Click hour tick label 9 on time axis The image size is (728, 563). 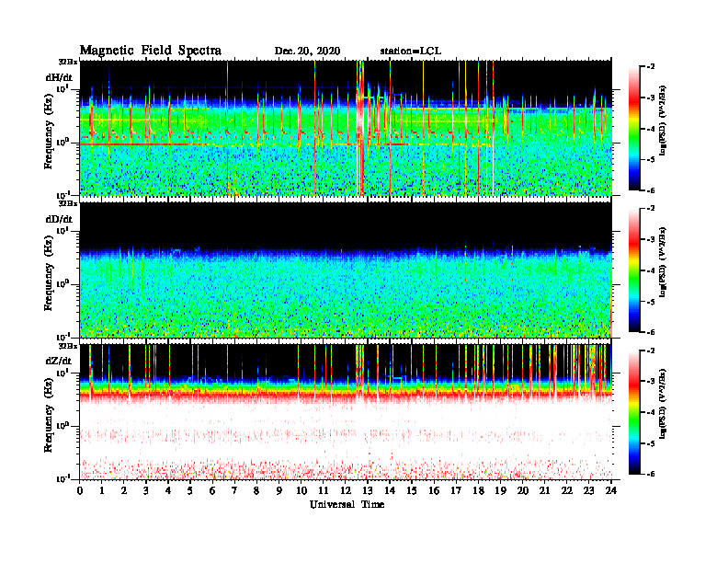pos(279,490)
